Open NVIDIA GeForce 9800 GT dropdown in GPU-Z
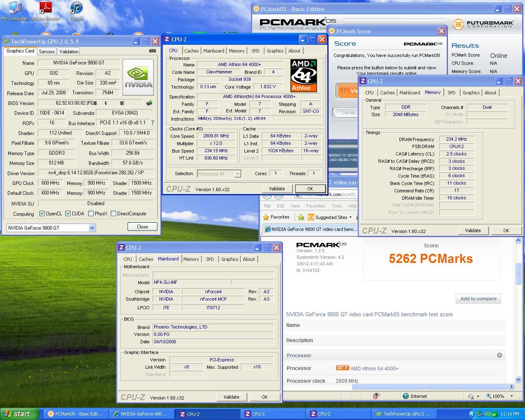Viewport: 525px width, 420px height. [x=92, y=228]
